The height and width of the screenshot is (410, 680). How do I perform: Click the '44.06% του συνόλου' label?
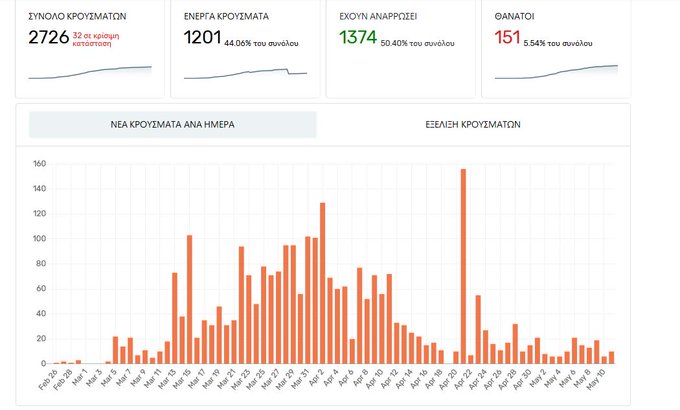click(x=261, y=43)
